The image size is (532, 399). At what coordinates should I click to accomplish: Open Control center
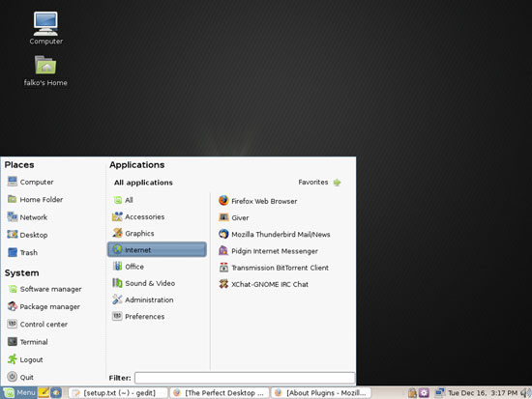(x=38, y=324)
